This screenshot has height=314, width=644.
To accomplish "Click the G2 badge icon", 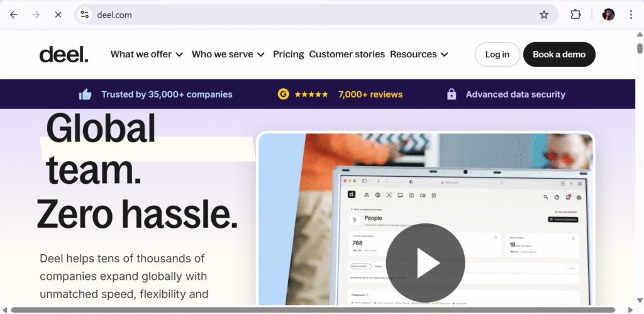I will [x=283, y=94].
